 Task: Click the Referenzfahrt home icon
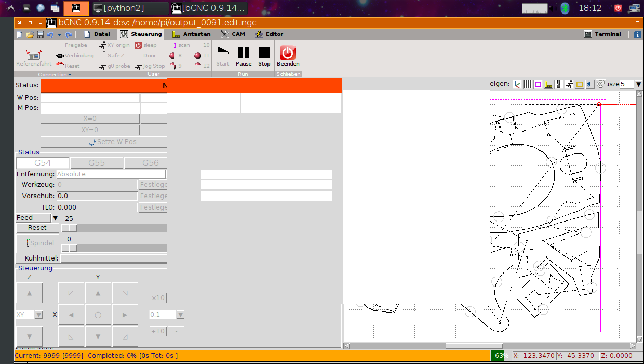click(34, 56)
